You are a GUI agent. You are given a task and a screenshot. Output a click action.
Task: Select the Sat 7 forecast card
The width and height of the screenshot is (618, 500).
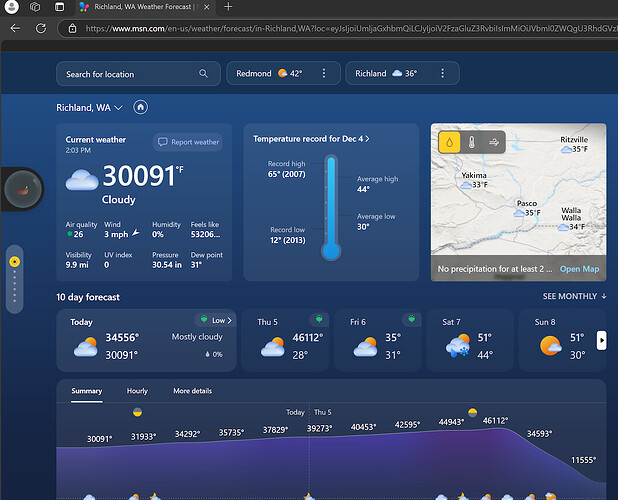[470, 340]
